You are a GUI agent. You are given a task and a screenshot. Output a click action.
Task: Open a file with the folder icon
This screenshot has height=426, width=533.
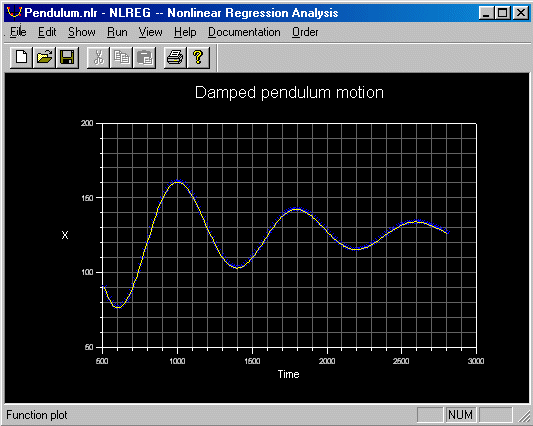point(45,57)
